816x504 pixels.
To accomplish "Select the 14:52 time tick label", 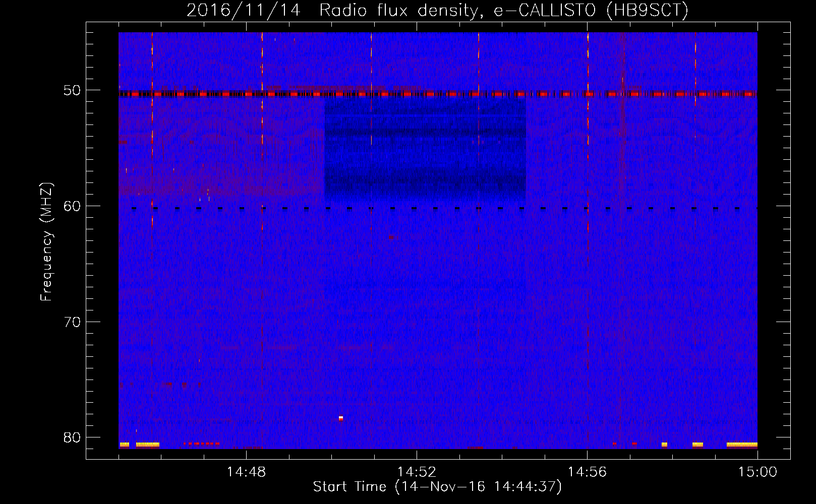I will tap(417, 472).
